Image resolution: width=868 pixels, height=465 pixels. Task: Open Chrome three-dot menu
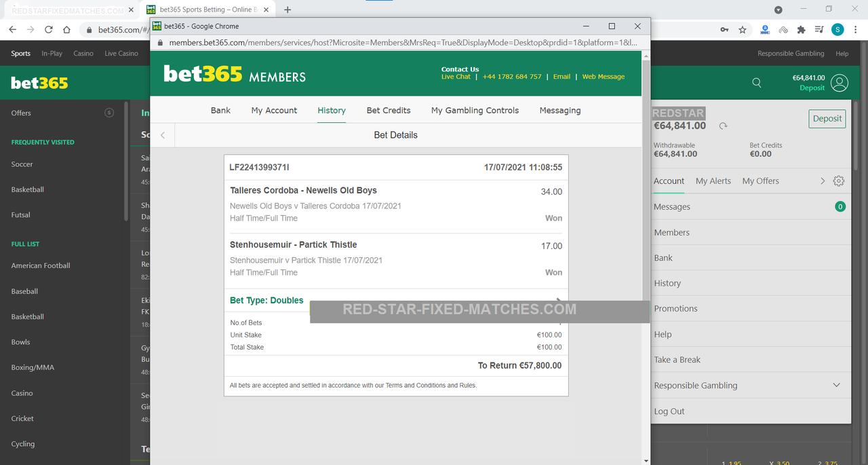tap(856, 30)
